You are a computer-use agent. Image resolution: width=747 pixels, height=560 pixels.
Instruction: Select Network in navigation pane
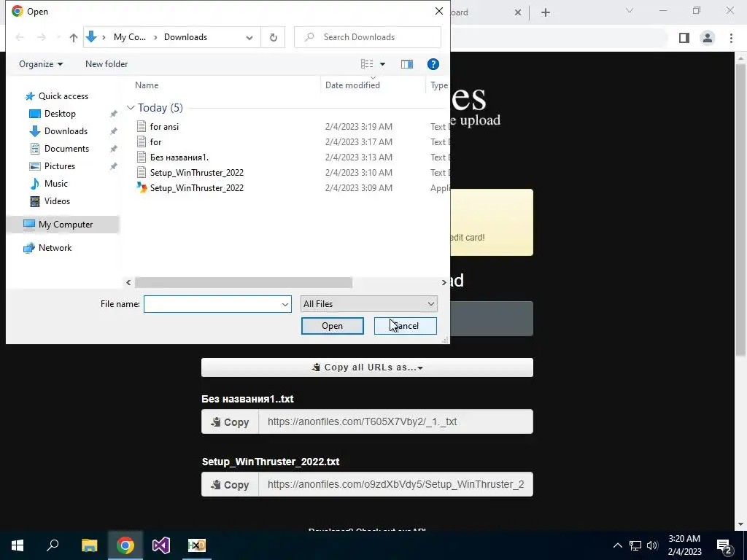point(55,248)
